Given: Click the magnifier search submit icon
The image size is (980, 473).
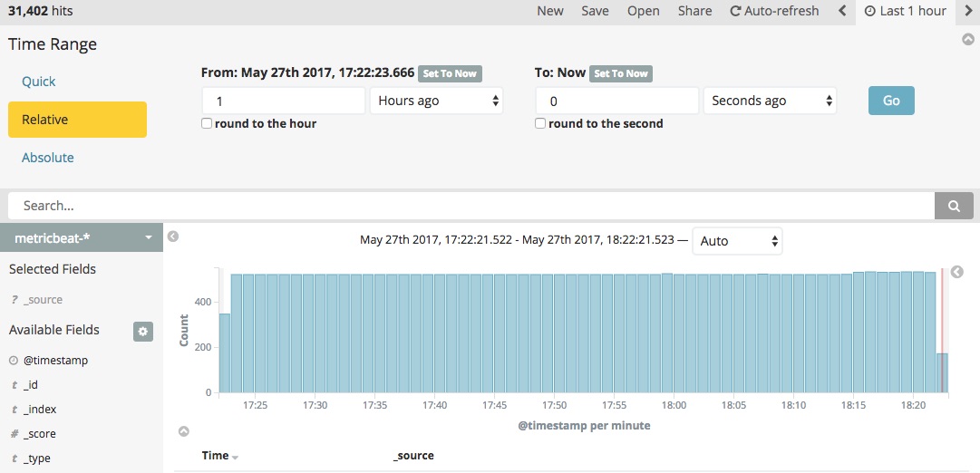Looking at the screenshot, I should pos(954,207).
